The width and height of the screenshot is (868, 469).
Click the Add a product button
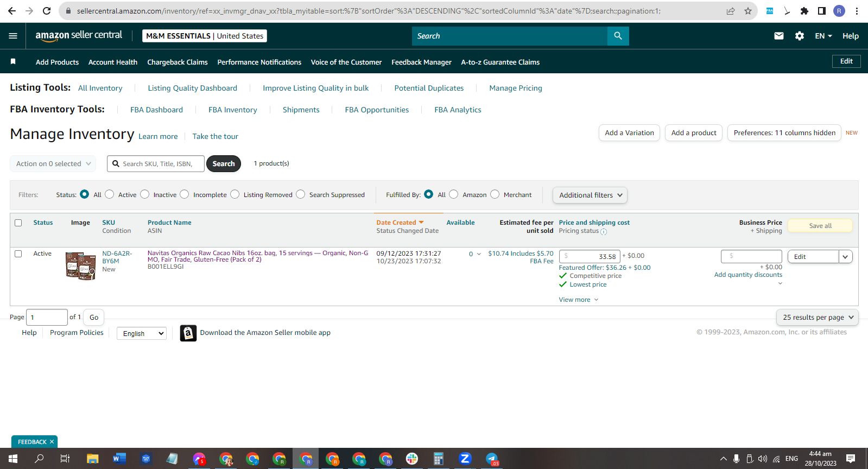(x=694, y=133)
